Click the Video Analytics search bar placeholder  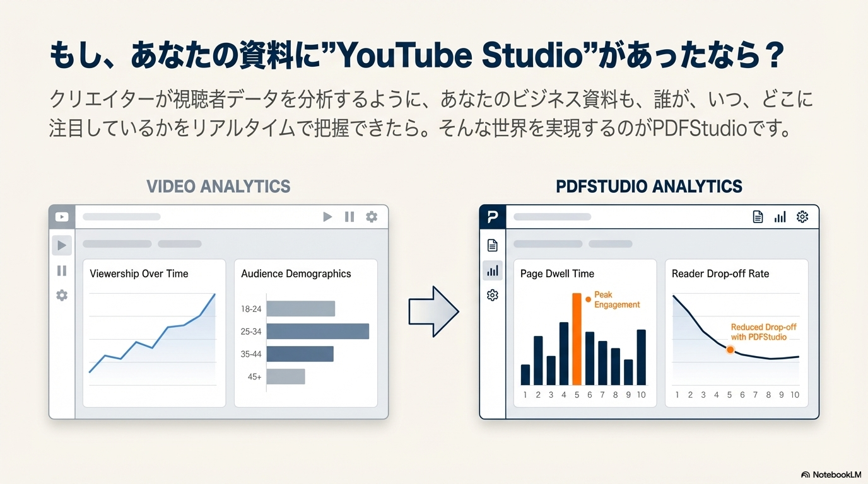pyautogui.click(x=122, y=217)
